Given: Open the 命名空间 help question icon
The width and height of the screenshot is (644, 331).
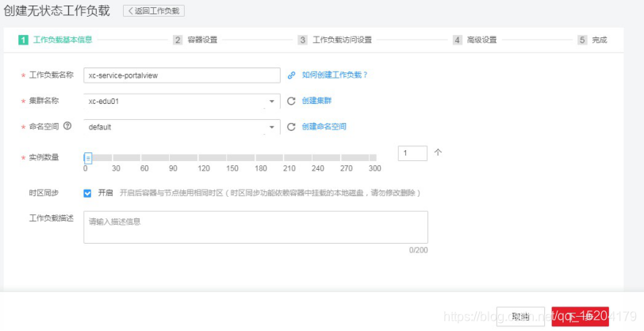Looking at the screenshot, I should pyautogui.click(x=67, y=126).
